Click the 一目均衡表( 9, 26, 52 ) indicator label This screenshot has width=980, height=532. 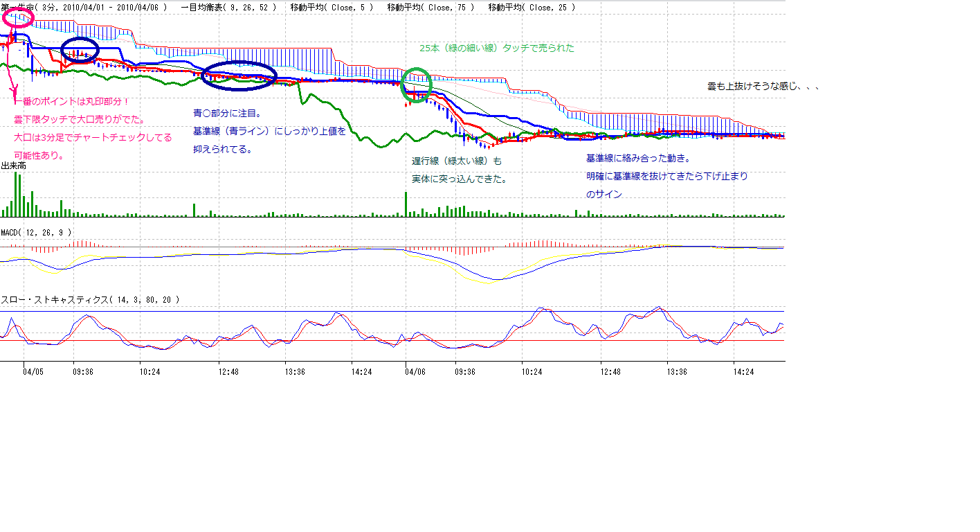click(229, 7)
